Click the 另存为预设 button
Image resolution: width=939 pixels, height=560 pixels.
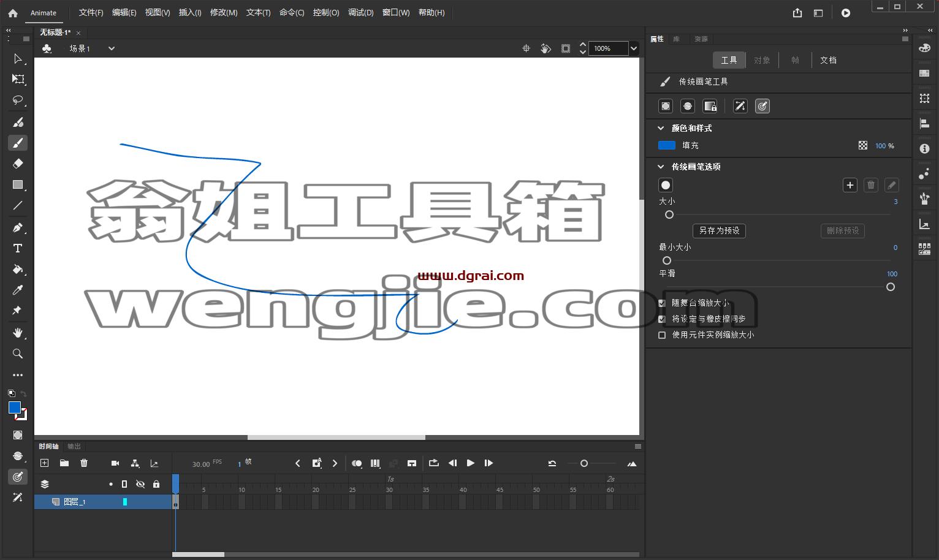[x=720, y=230]
